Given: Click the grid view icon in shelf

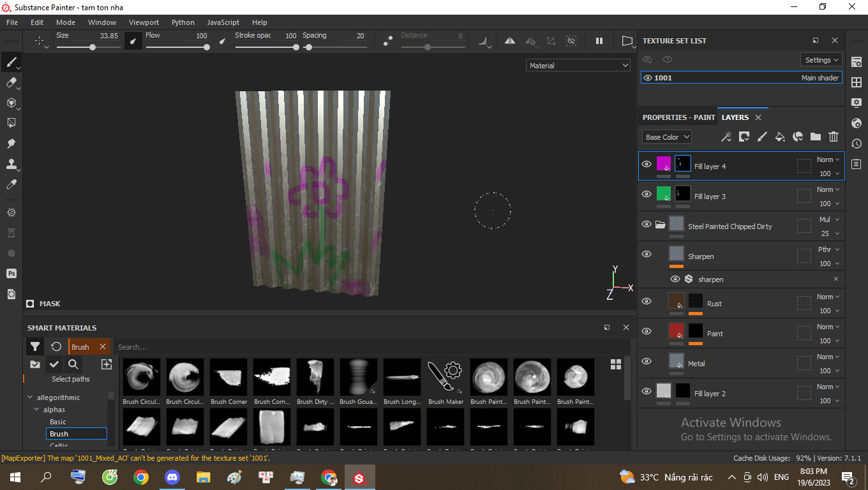Looking at the screenshot, I should point(616,364).
